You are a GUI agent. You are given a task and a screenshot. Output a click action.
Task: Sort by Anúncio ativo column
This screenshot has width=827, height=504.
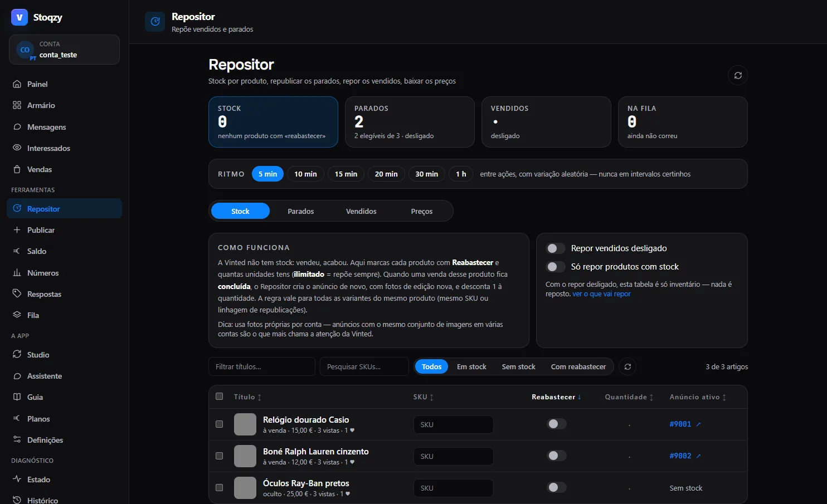pos(698,397)
